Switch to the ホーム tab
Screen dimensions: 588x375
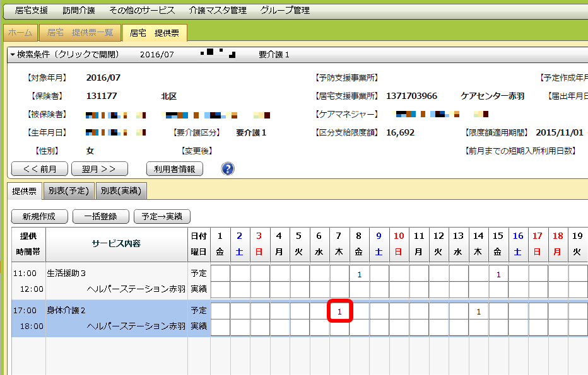(x=20, y=33)
